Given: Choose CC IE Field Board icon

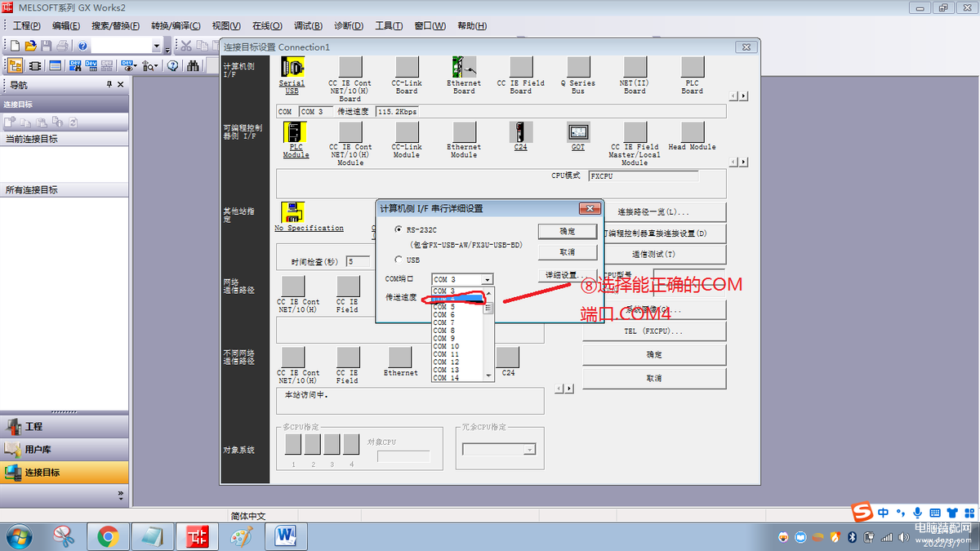Looking at the screenshot, I should 521,67.
